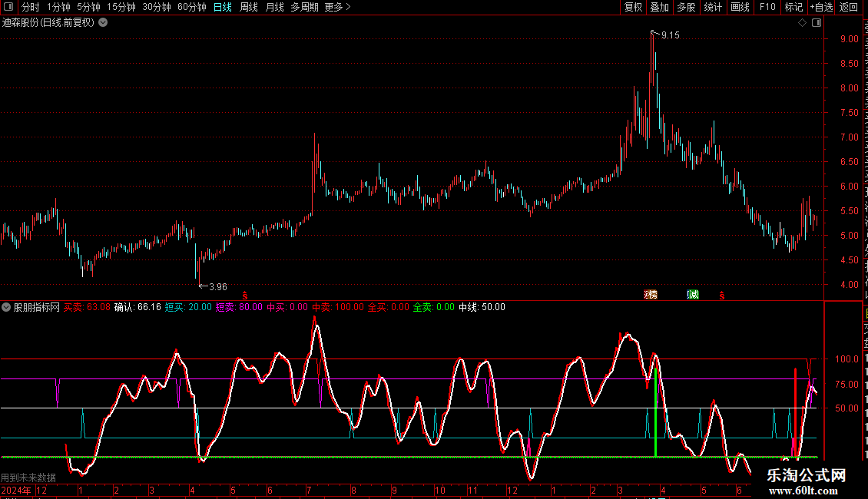This screenshot has height=499, width=868.
Task: Click the 减 event marker icon
Action: click(693, 295)
